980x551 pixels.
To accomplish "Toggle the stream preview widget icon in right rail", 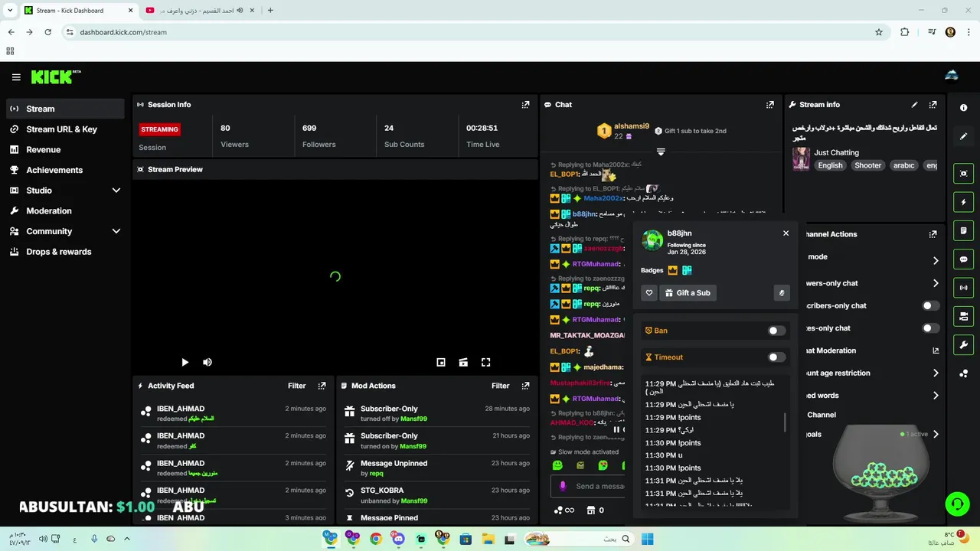I will click(963, 174).
